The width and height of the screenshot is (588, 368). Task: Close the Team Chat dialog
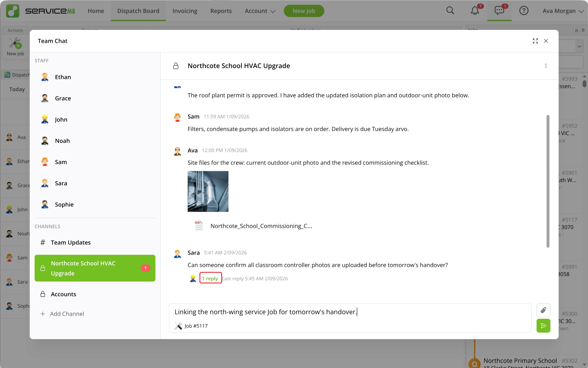click(x=546, y=41)
